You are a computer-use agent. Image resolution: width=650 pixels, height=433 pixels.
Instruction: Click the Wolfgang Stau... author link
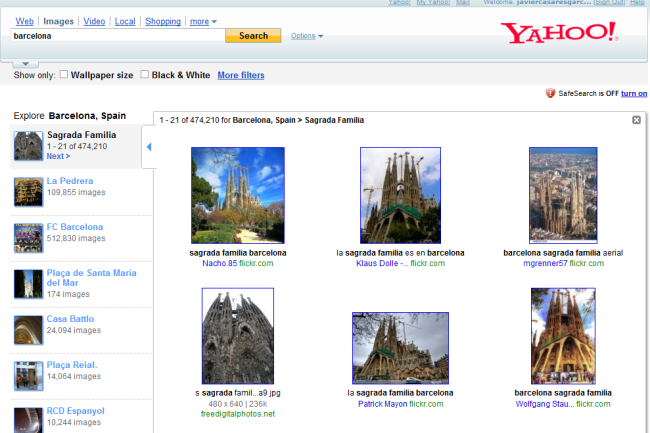[x=545, y=404]
